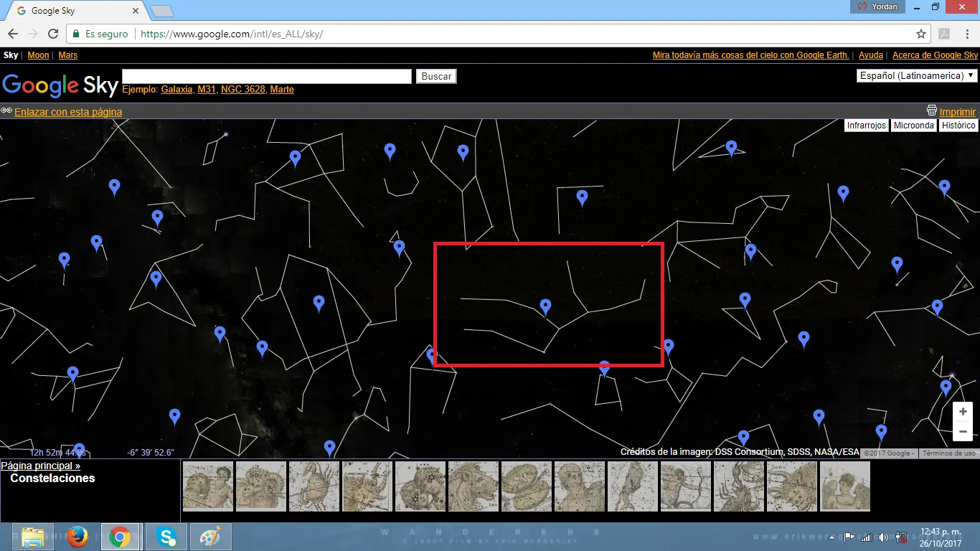Image resolution: width=980 pixels, height=551 pixels.
Task: Zoom in on the sky map
Action: click(963, 412)
